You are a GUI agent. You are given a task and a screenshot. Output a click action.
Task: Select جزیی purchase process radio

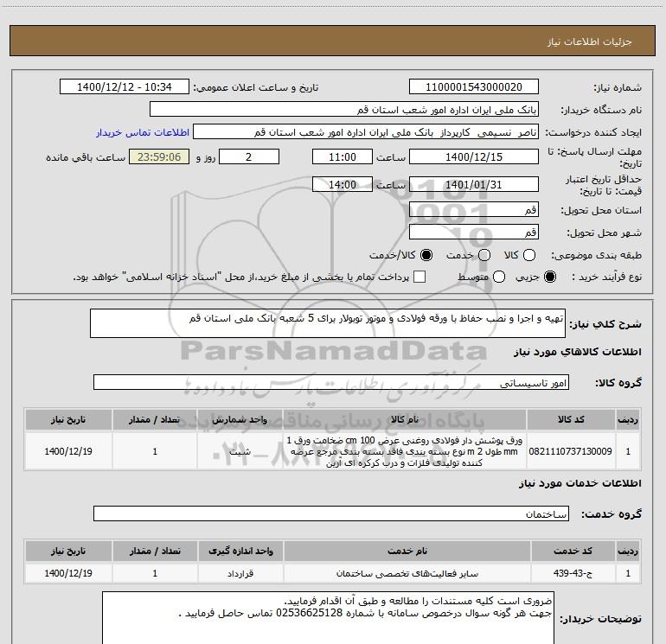point(550,277)
